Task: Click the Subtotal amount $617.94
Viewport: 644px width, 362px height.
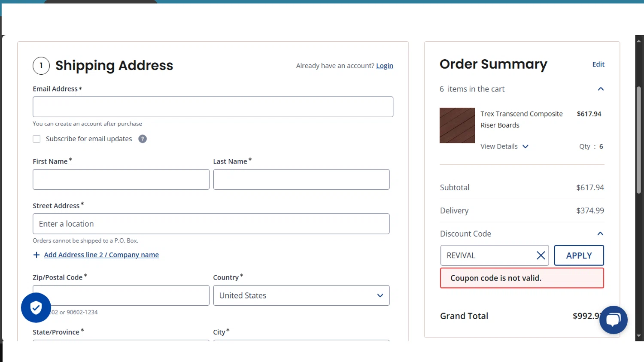Action: pos(590,188)
